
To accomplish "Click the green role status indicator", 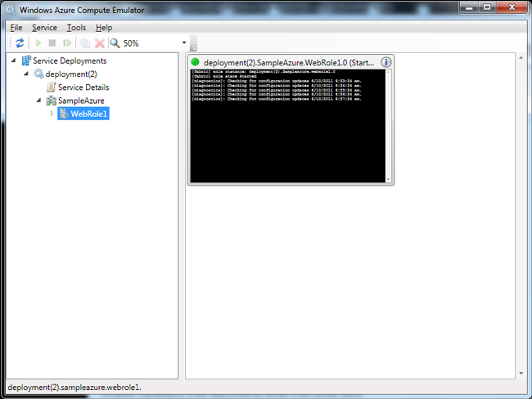I will (195, 62).
